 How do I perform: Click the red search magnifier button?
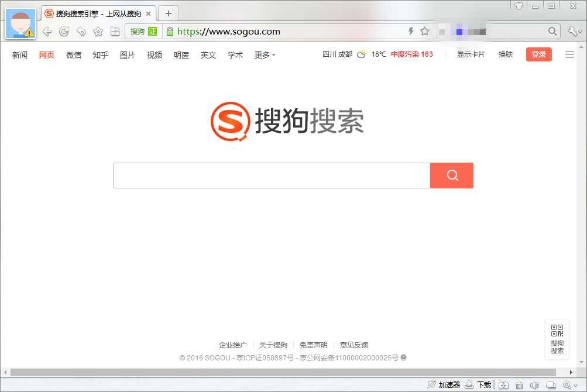point(452,175)
